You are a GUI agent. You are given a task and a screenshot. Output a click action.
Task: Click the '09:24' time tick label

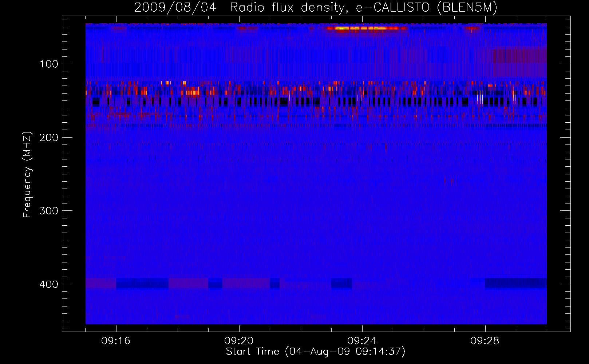[x=362, y=341]
